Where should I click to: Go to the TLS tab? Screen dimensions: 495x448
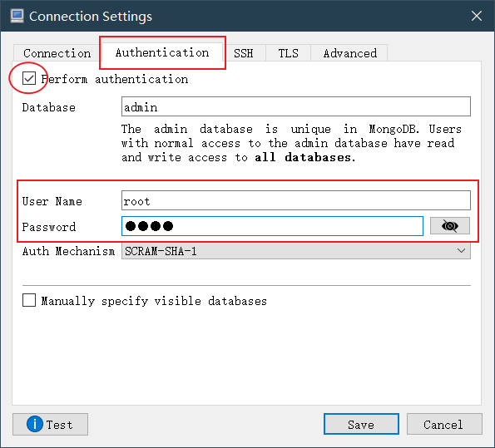pyautogui.click(x=288, y=53)
